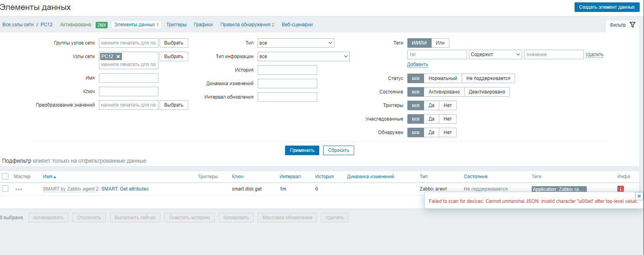This screenshot has height=255, width=644.
Task: Click the ZBX availability badge
Action: pyautogui.click(x=102, y=25)
